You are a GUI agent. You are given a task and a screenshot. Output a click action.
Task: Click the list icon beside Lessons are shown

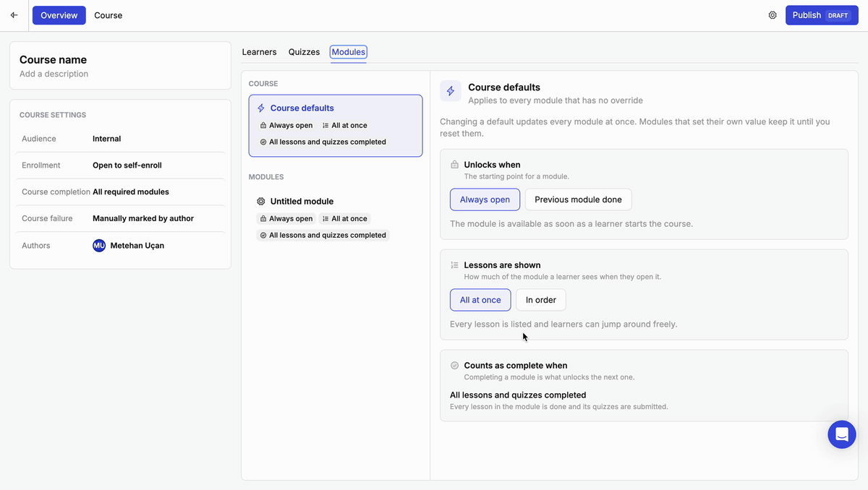(454, 265)
